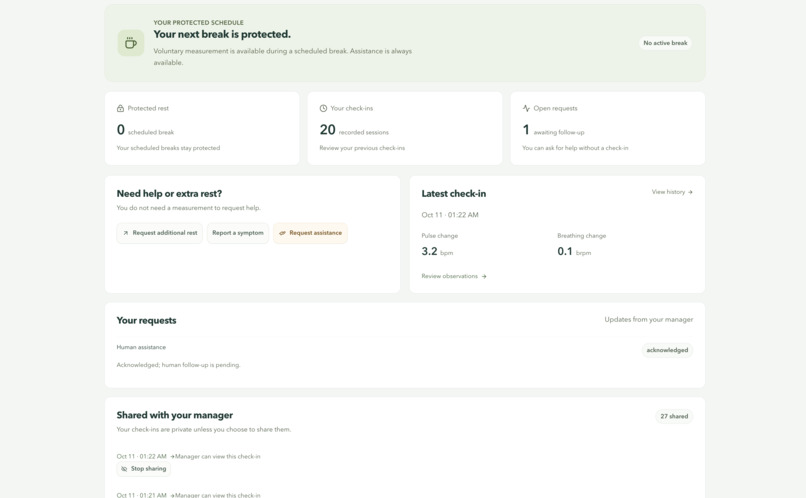Click the coffee cup break icon
This screenshot has height=498, width=806.
(131, 43)
